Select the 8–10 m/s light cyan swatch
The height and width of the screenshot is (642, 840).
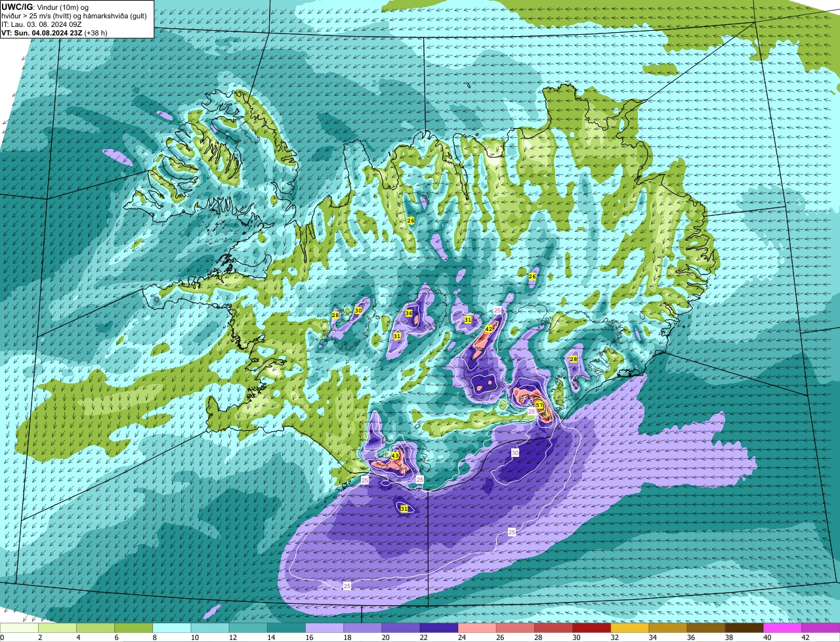point(171,628)
